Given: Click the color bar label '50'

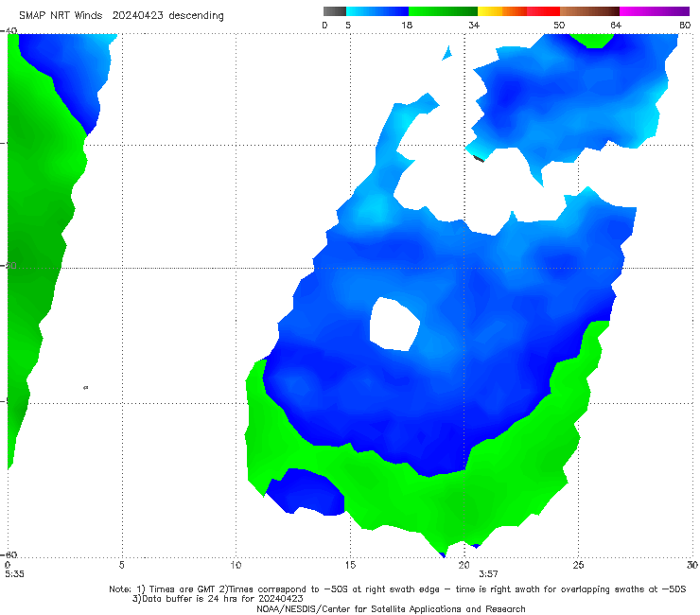Looking at the screenshot, I should (x=559, y=26).
